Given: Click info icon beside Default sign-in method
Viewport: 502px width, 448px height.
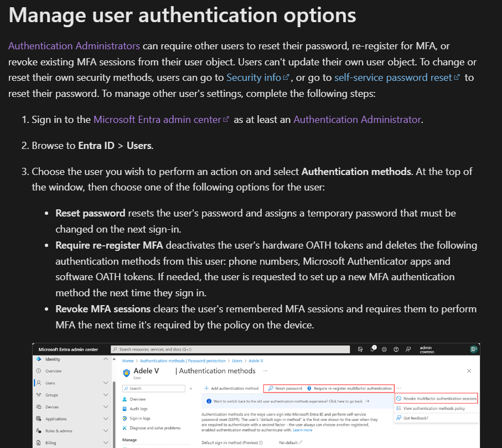Looking at the screenshot, I should 261,443.
